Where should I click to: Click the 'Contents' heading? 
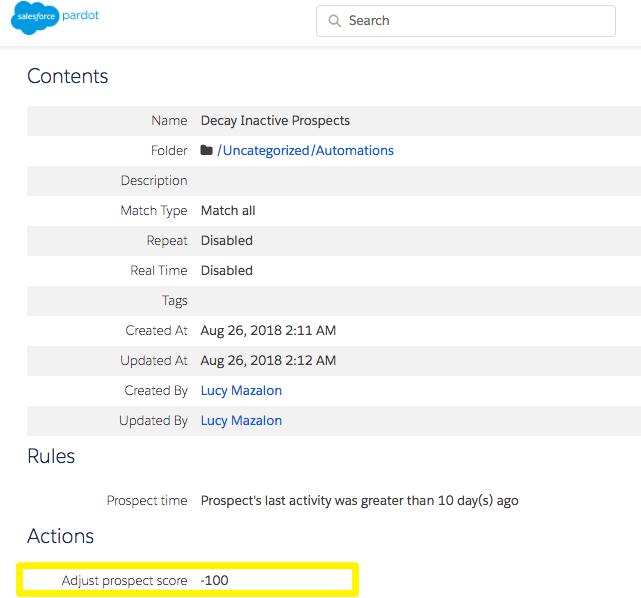(67, 76)
